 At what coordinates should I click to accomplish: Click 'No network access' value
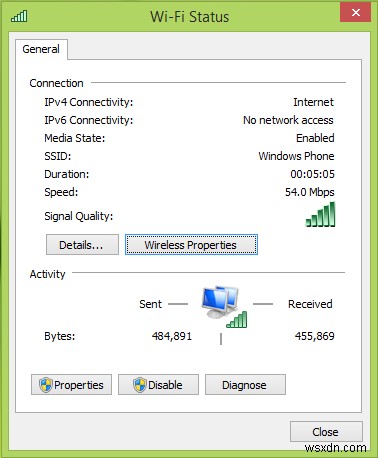pyautogui.click(x=288, y=120)
